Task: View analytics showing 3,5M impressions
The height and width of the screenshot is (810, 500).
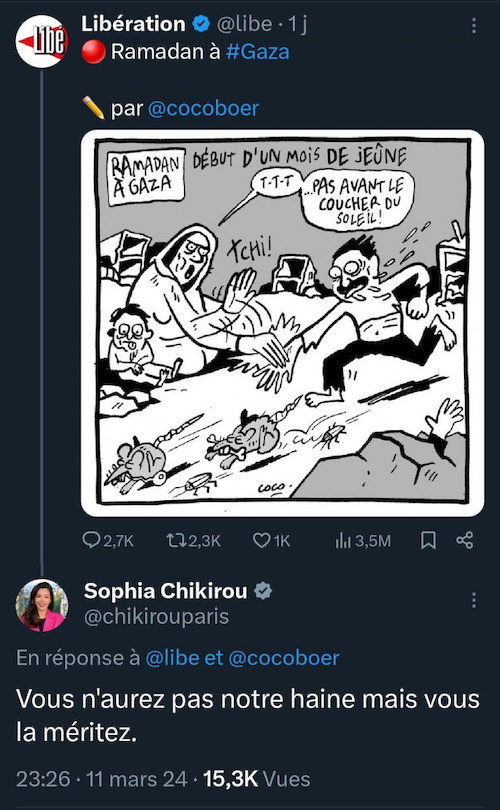Action: click(x=363, y=541)
